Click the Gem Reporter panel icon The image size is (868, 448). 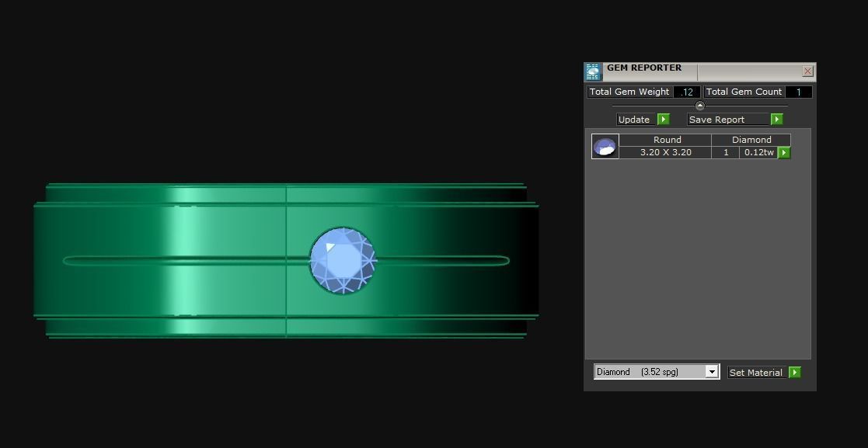point(593,72)
